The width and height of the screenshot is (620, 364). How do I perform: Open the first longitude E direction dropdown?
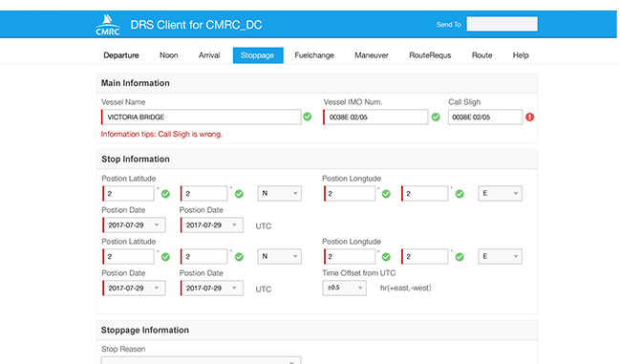[500, 193]
